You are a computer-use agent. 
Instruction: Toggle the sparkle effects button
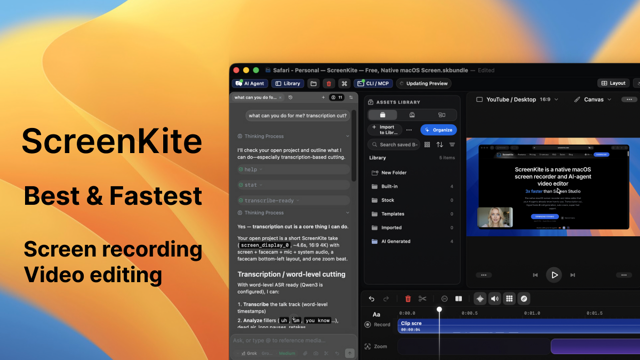pos(480,299)
